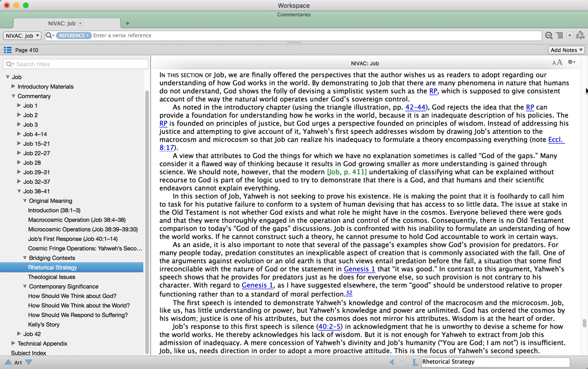Open footnote 32 link

tap(349, 293)
